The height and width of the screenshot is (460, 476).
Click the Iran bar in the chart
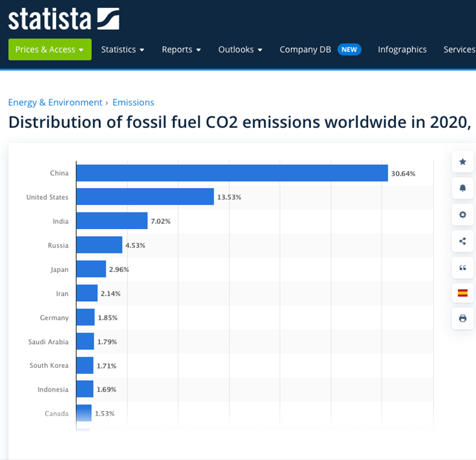tap(87, 293)
